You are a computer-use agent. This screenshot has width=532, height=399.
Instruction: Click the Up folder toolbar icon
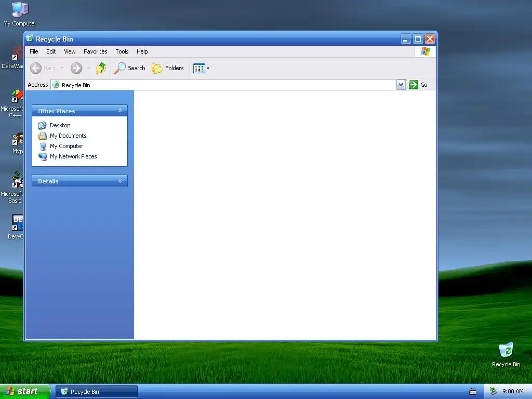pyautogui.click(x=101, y=68)
